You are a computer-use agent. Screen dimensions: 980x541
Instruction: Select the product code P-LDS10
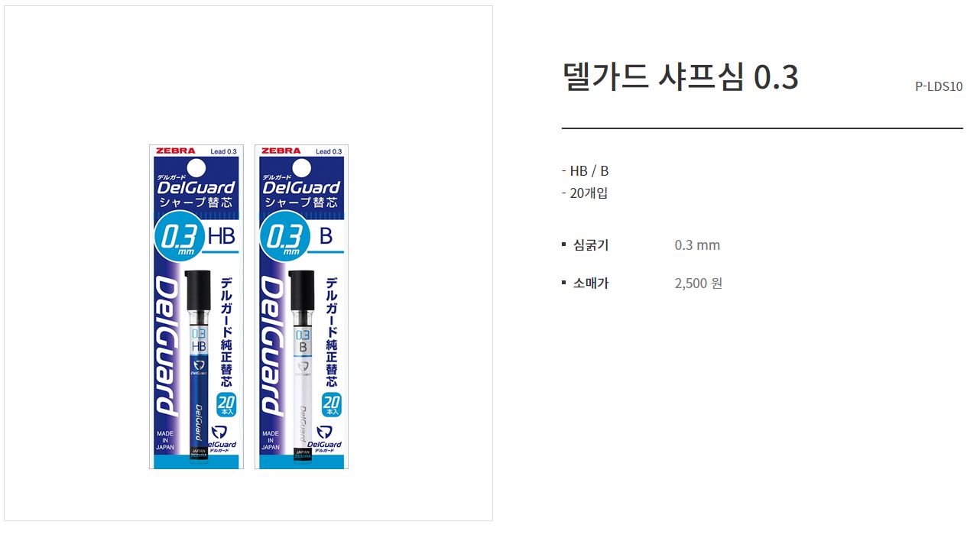(939, 86)
